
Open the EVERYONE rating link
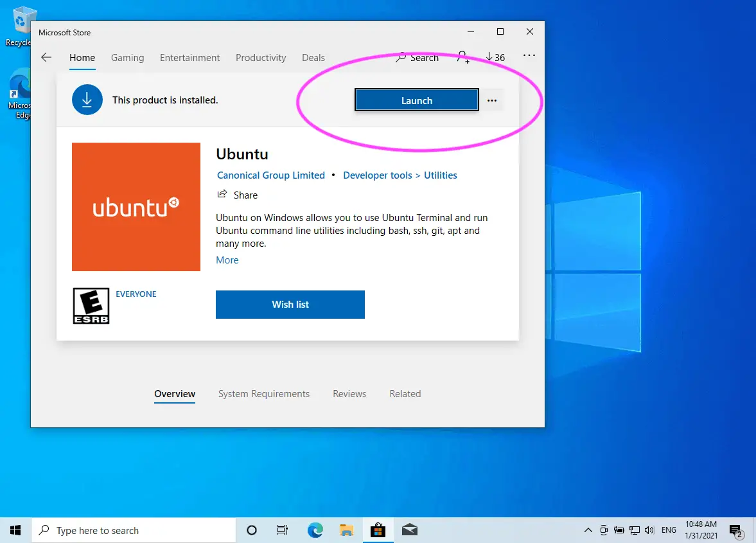[136, 294]
